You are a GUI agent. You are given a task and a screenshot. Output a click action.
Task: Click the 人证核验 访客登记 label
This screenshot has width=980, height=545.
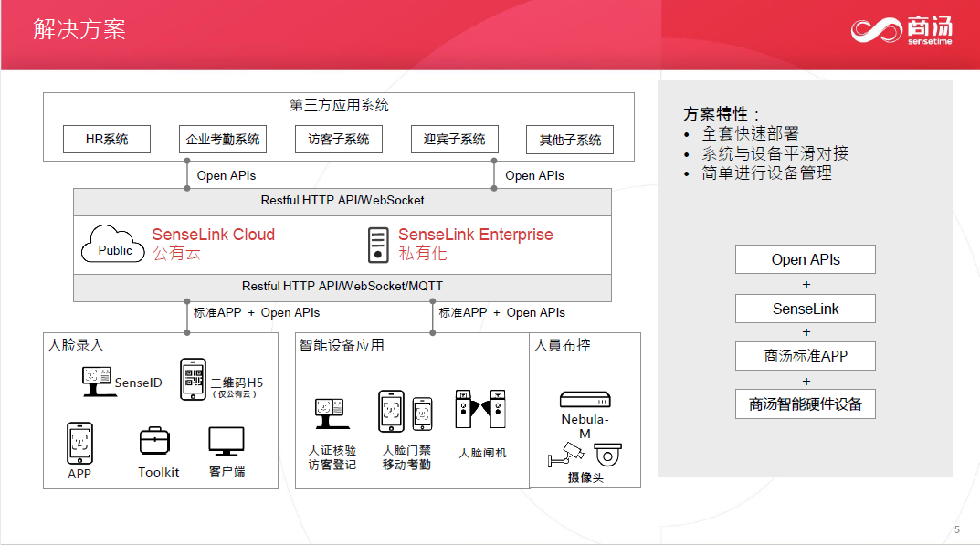(332, 457)
